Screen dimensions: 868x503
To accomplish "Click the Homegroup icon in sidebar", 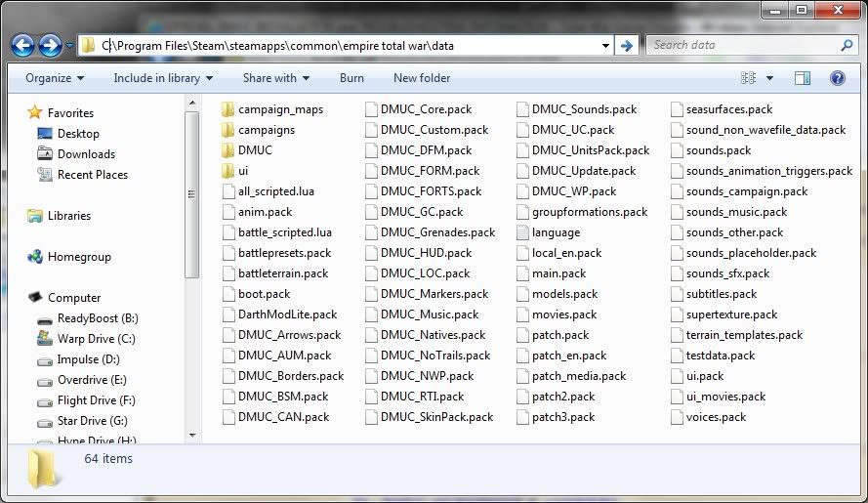I will [x=35, y=257].
